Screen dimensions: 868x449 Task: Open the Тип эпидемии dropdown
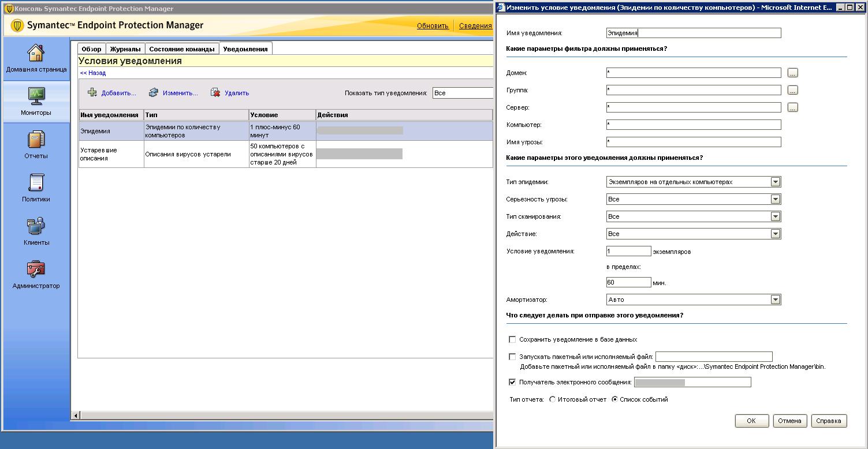(x=694, y=182)
